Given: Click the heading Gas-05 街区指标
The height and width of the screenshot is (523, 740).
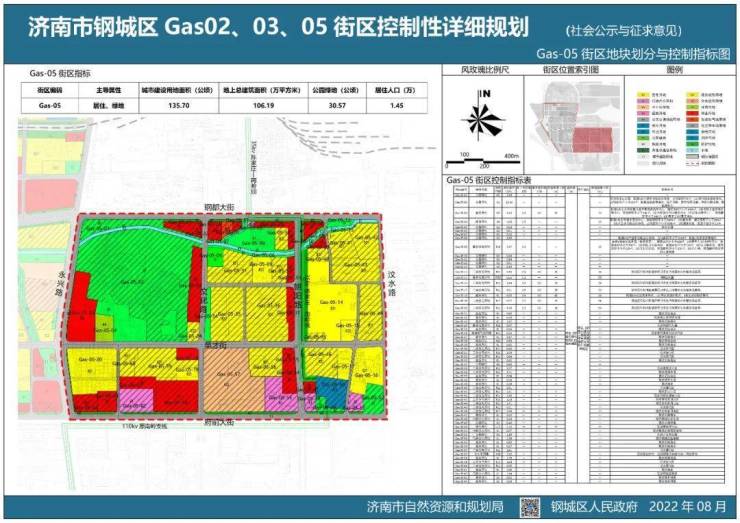Looking at the screenshot, I should pyautogui.click(x=60, y=74).
